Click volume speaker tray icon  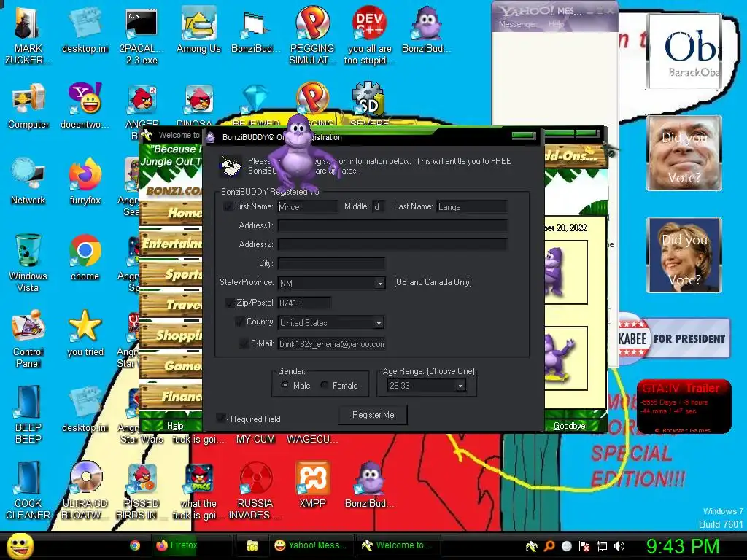tap(619, 546)
